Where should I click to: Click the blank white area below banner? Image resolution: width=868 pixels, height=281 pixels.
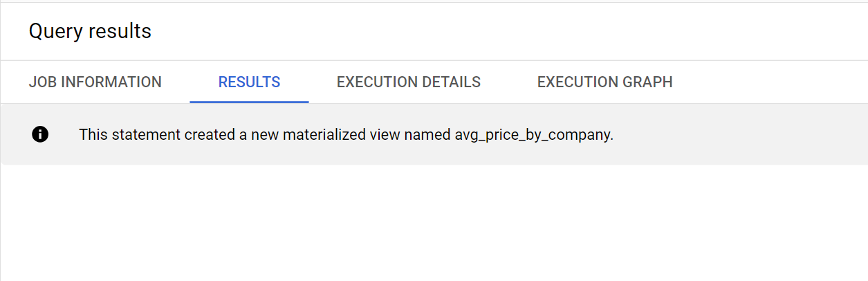coord(434,221)
